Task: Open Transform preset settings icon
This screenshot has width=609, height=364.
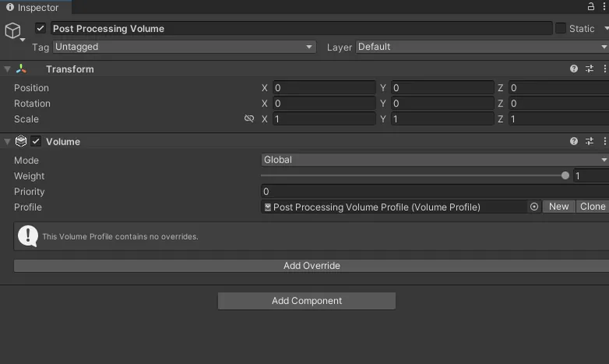Action: (x=590, y=68)
